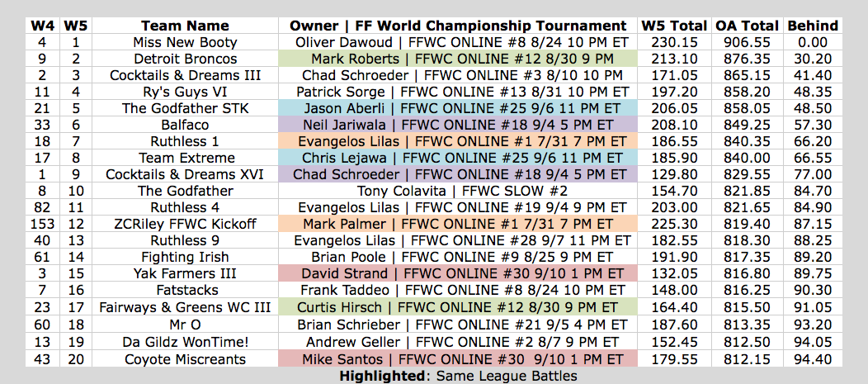Select the Highlighted Same League Battles legend

click(x=458, y=377)
